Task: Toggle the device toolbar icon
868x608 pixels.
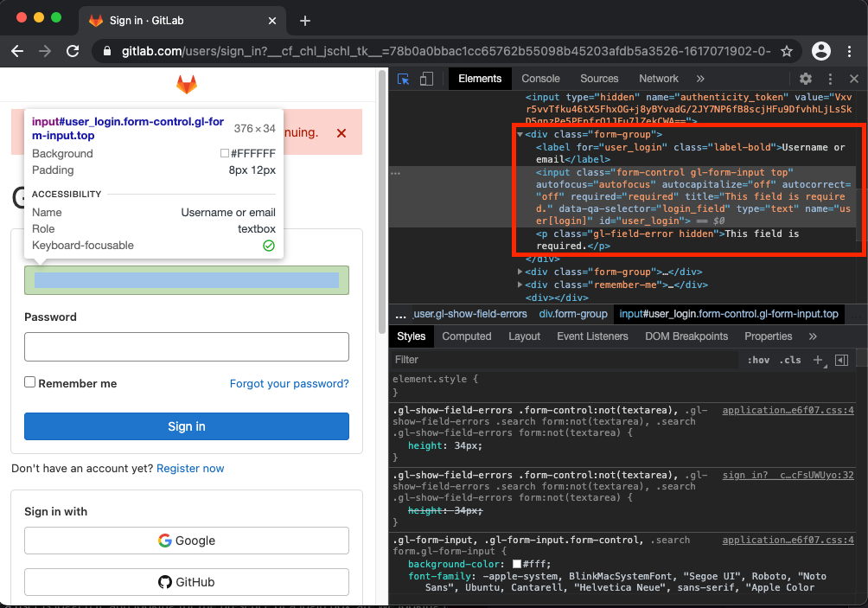Action: click(x=426, y=79)
